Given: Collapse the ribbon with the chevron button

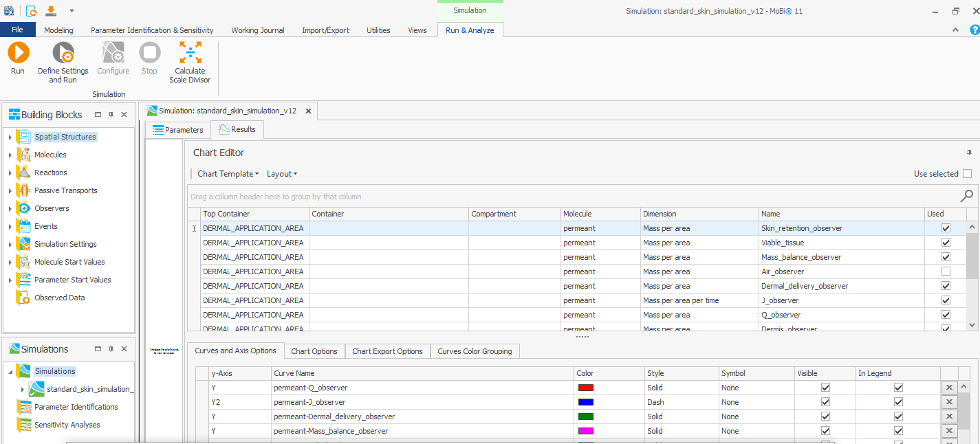Looking at the screenshot, I should [955, 30].
